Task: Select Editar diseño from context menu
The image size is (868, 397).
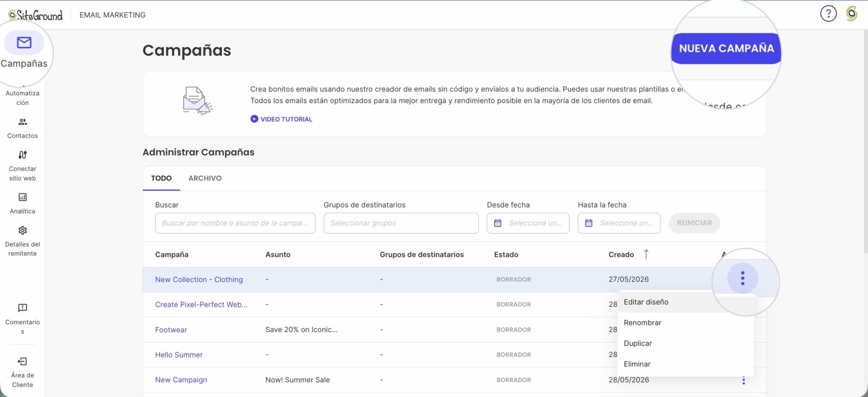Action: [x=686, y=302]
